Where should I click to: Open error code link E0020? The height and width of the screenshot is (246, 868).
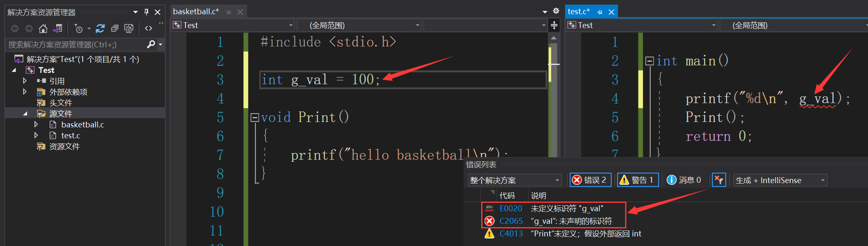(x=511, y=208)
